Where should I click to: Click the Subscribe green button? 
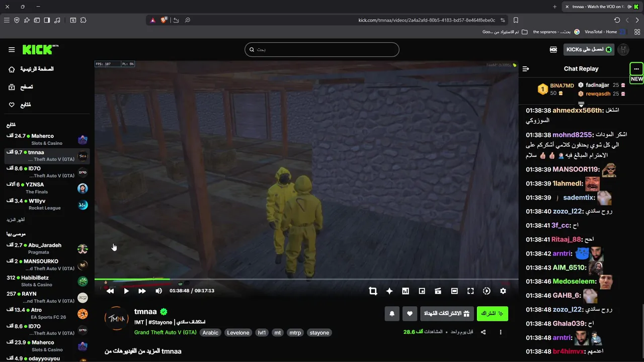[x=493, y=314]
